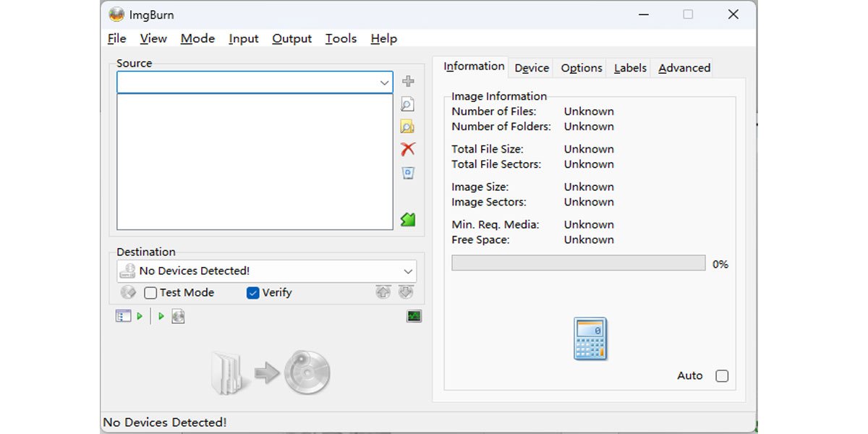Click inside the empty Source file list

255,161
